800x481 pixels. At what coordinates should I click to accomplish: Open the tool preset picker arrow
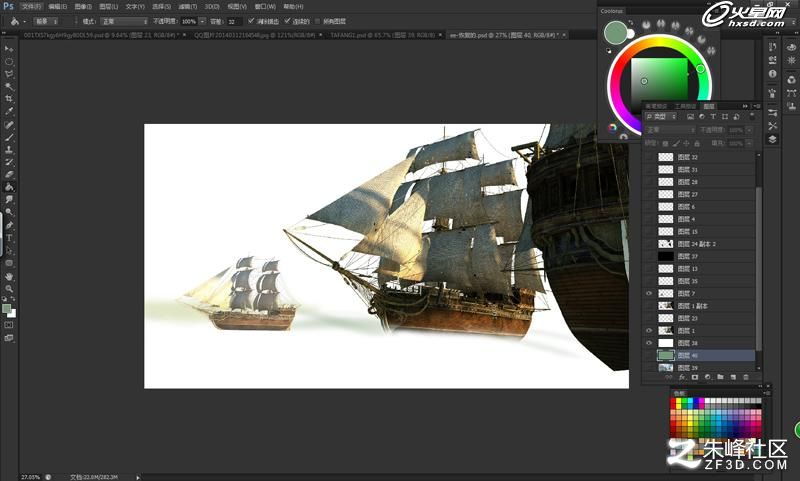25,21
